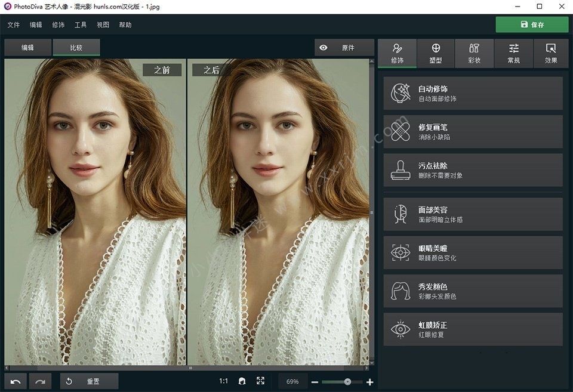The height and width of the screenshot is (392, 573).
Task: Select the 效果 effects panel tab
Action: [551, 53]
